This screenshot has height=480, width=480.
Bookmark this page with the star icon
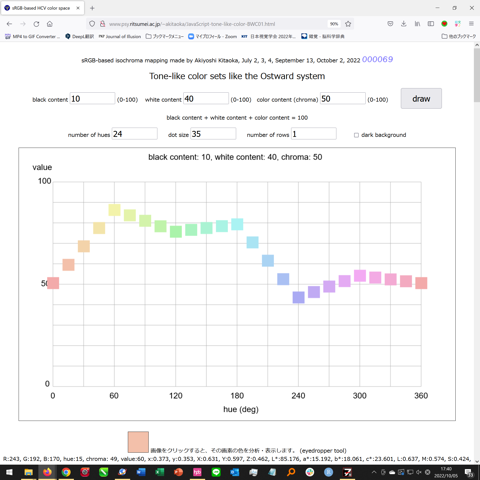(348, 24)
